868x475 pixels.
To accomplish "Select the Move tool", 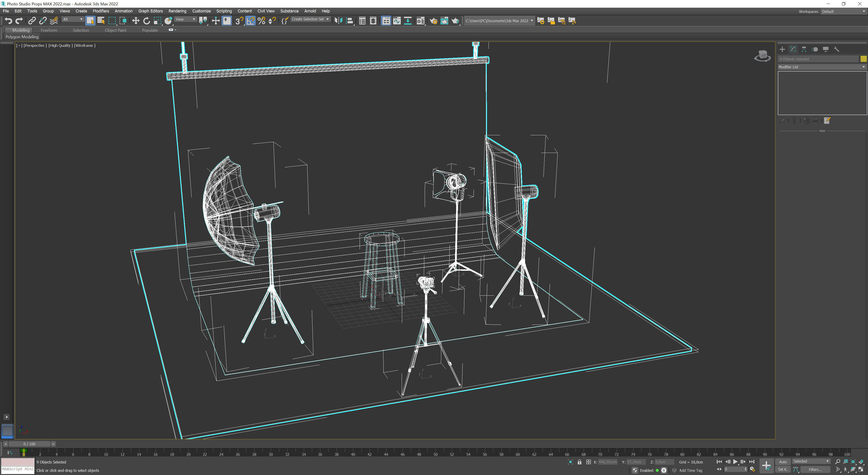I will click(x=135, y=21).
